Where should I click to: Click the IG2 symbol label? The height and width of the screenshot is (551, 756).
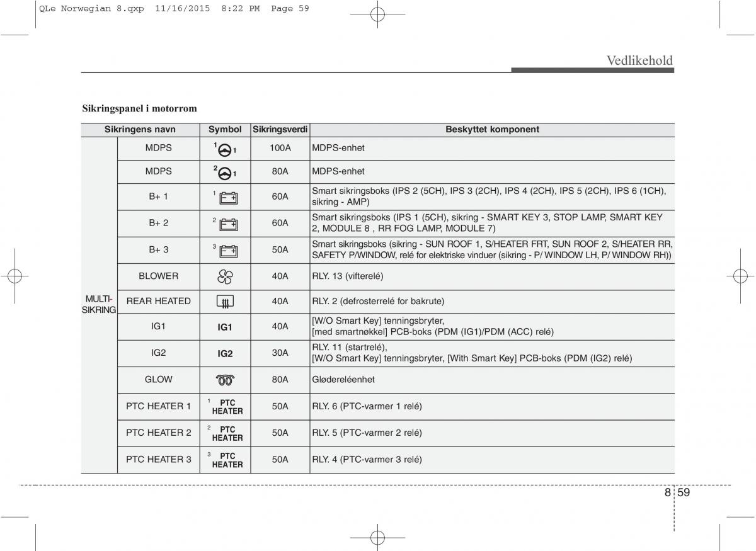(x=226, y=354)
